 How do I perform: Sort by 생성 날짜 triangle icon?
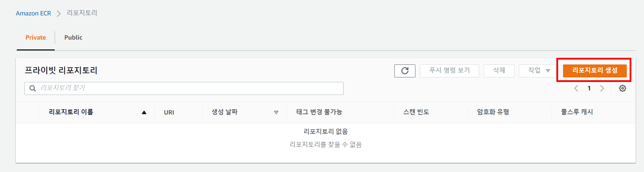276,112
